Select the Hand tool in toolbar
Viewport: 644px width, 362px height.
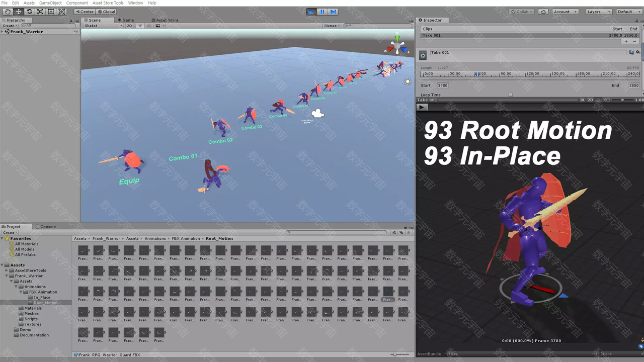click(8, 12)
